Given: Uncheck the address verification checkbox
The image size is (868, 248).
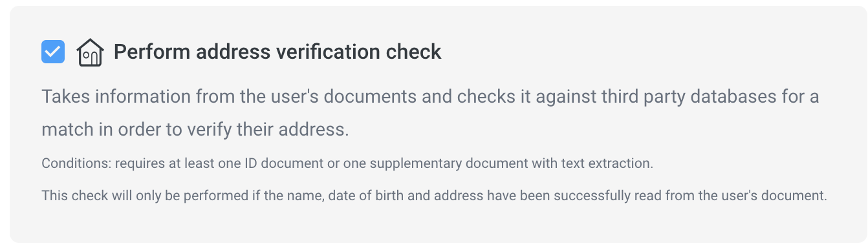Looking at the screenshot, I should point(53,52).
